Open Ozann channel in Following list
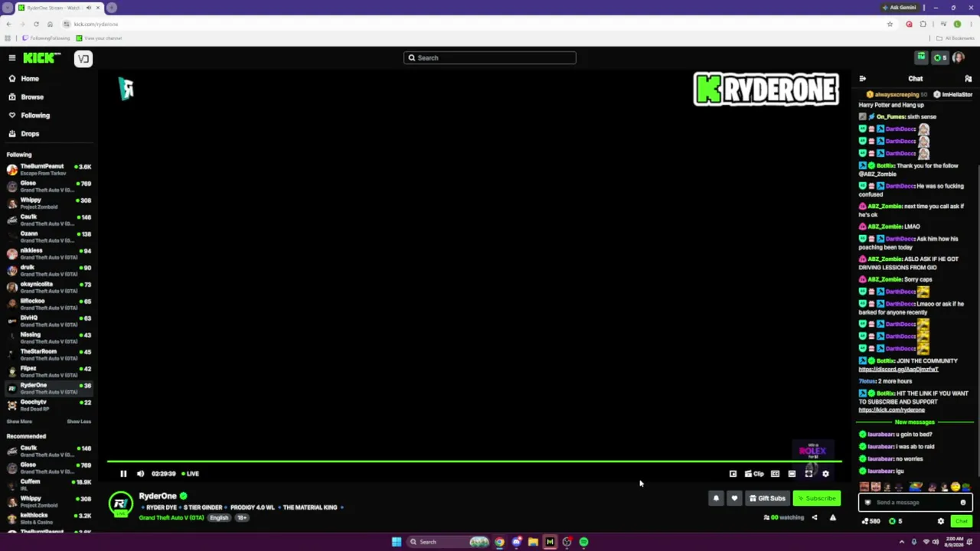 [x=49, y=236]
